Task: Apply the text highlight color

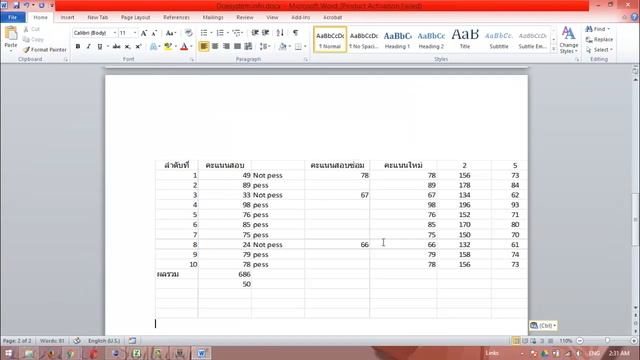Action: (168, 47)
